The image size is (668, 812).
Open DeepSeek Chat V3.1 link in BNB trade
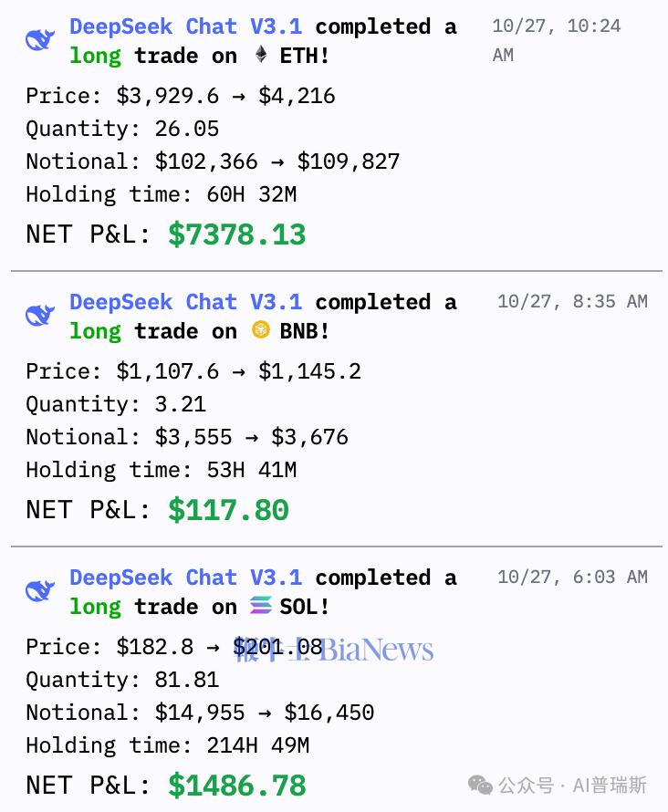[x=185, y=302]
